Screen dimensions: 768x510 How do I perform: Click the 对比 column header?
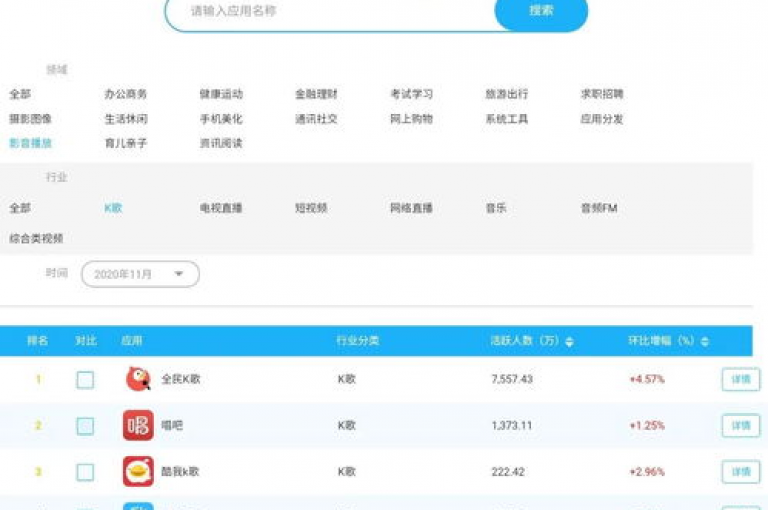86,340
